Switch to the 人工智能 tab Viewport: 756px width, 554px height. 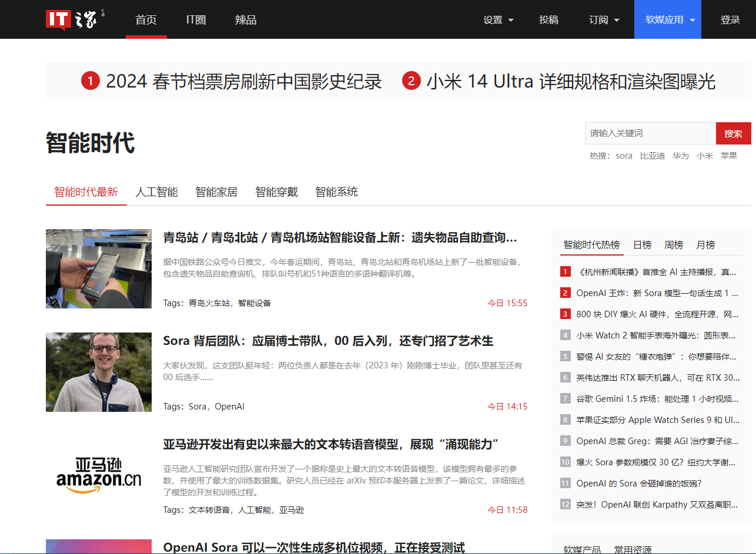156,192
